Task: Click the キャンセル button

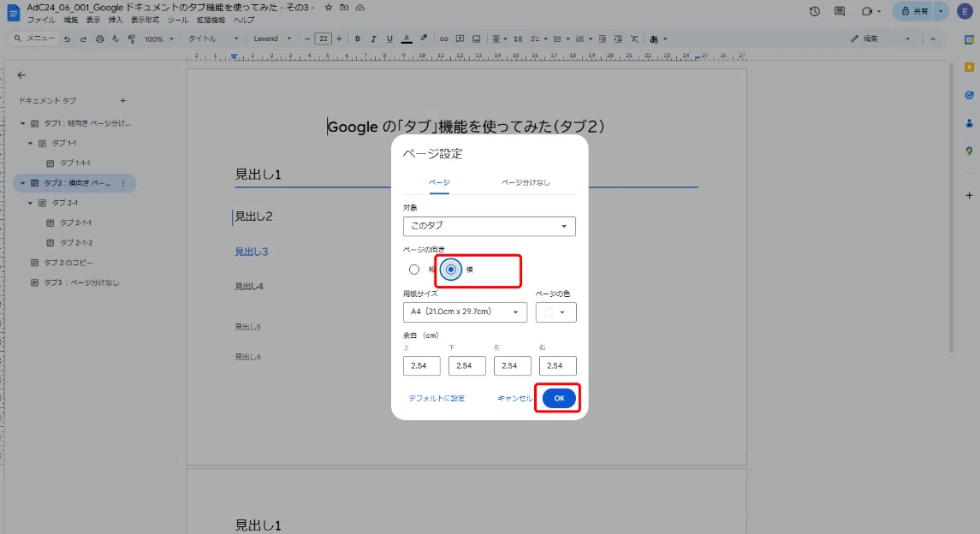Action: [515, 399]
